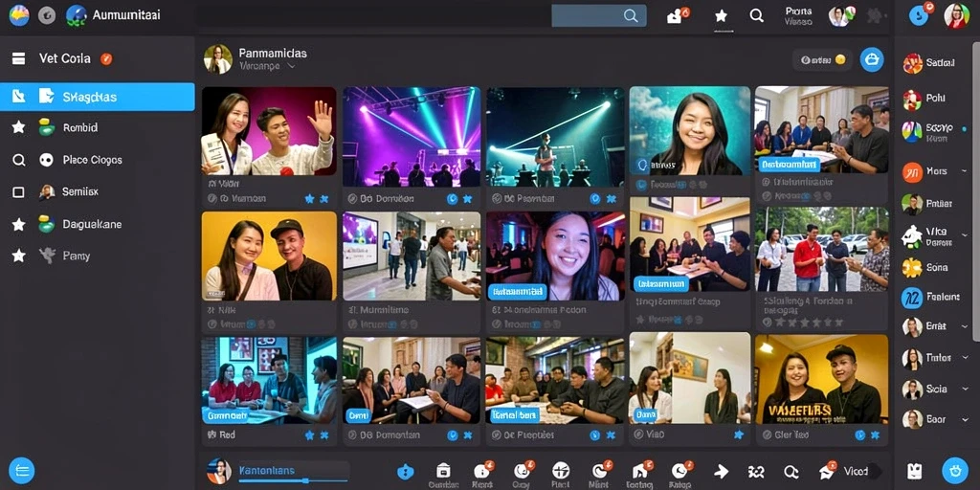This screenshot has height=490, width=980.
Task: Toggle the checkbox icon beside Semiisx
Action: click(19, 191)
